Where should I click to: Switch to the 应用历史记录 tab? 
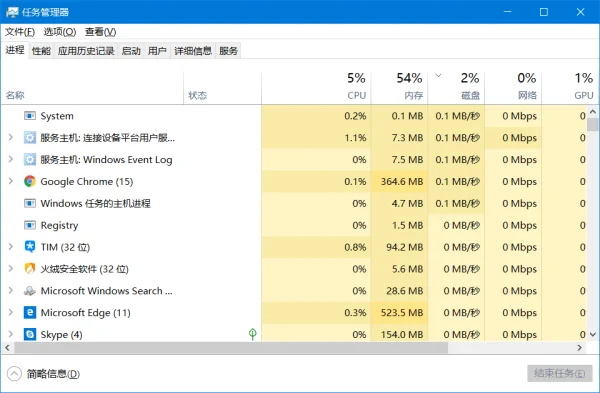[x=86, y=51]
